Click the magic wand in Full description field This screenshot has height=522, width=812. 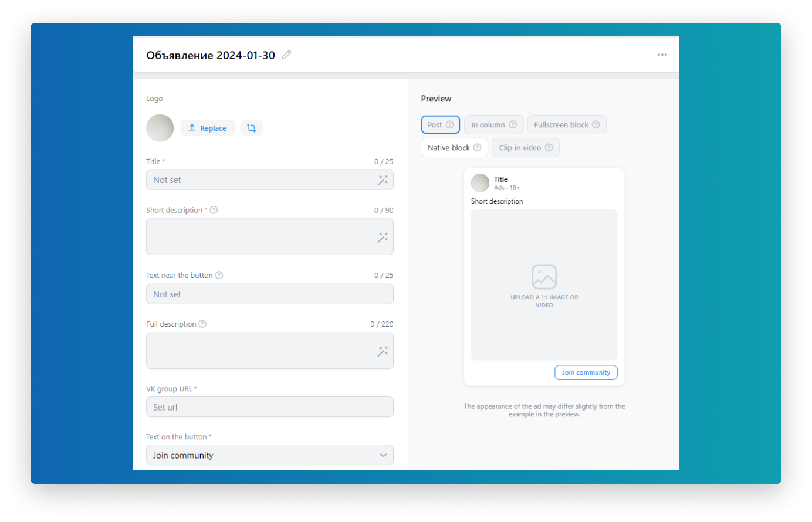pyautogui.click(x=383, y=351)
